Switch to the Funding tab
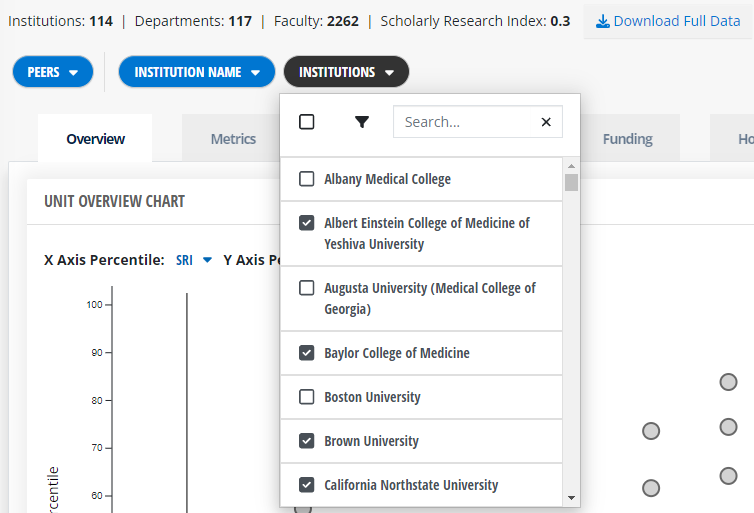The image size is (754, 513). (628, 139)
